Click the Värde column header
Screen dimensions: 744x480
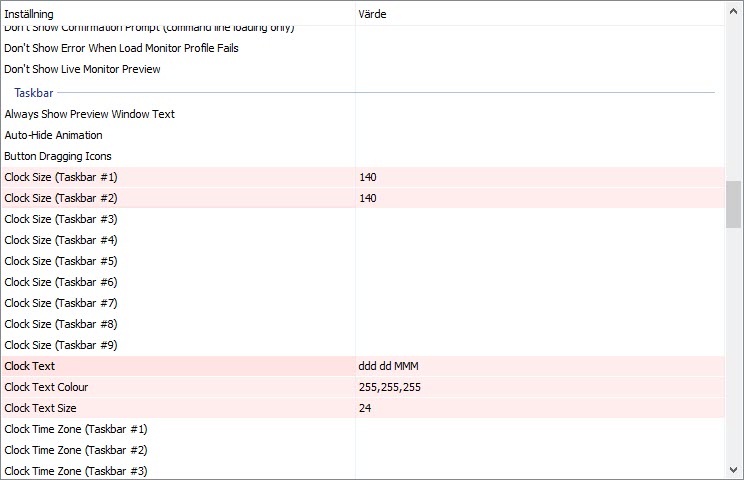[372, 14]
